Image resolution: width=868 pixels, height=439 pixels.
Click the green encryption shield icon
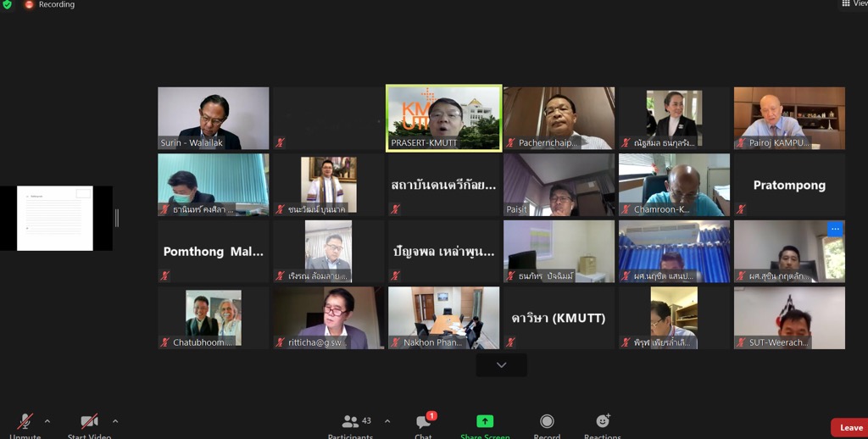pos(7,5)
